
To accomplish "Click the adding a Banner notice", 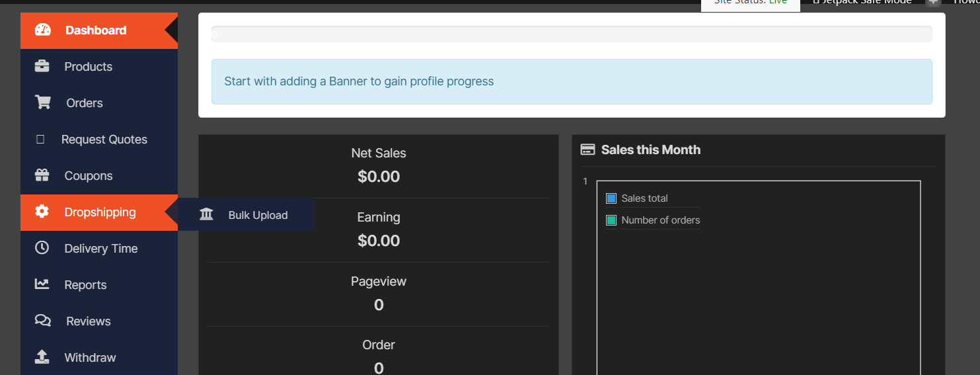I will (359, 81).
